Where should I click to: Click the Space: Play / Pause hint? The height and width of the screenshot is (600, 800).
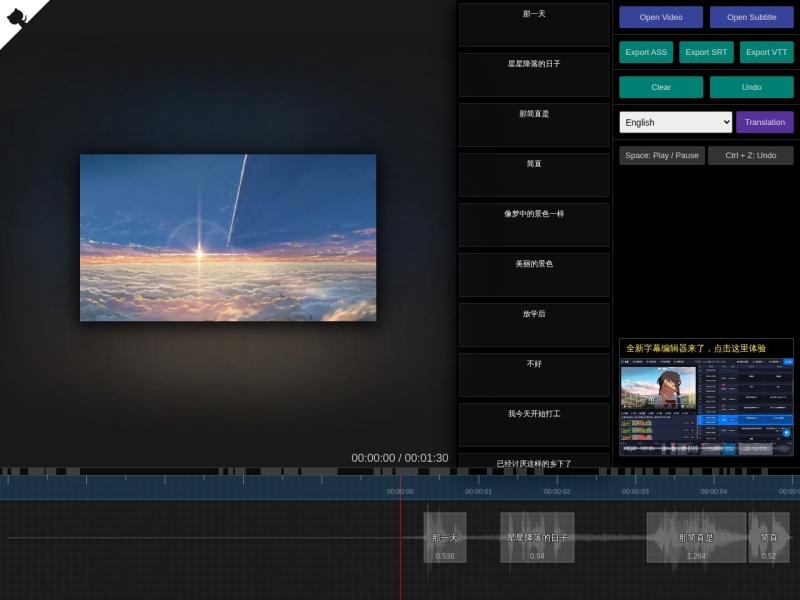(x=662, y=156)
